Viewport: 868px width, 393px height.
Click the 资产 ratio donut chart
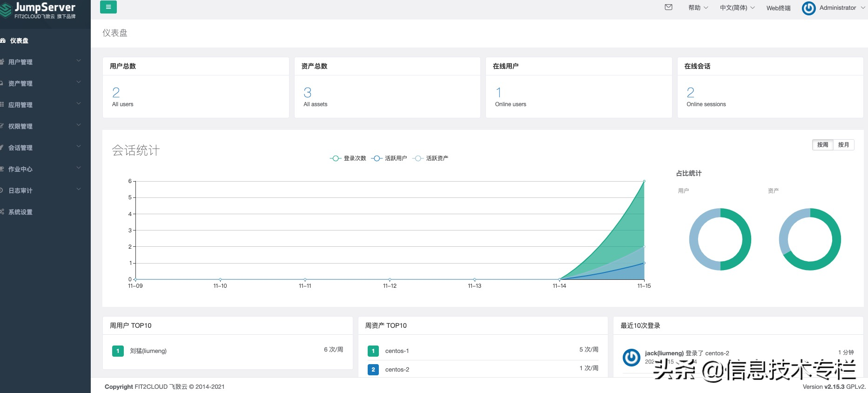pyautogui.click(x=810, y=239)
